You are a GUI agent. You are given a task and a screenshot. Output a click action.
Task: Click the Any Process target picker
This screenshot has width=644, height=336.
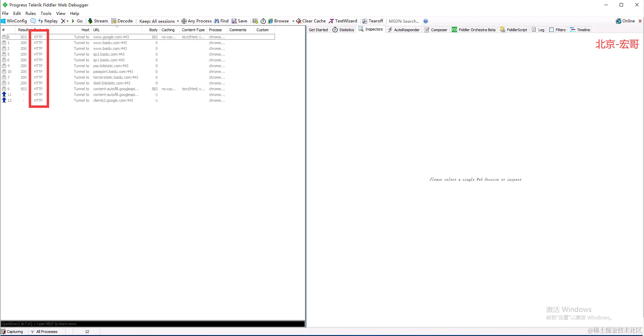click(196, 21)
